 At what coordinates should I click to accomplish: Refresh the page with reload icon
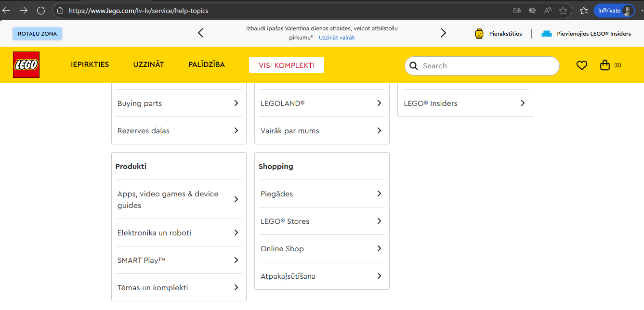[41, 10]
